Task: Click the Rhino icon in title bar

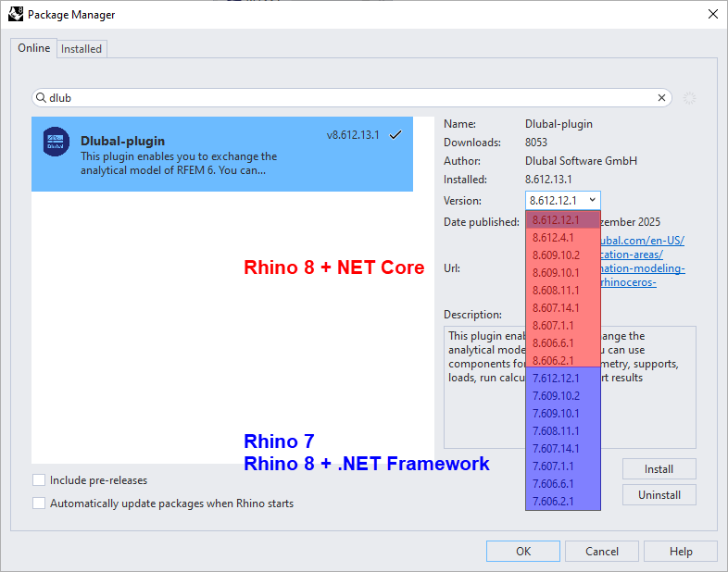Action: coord(16,15)
